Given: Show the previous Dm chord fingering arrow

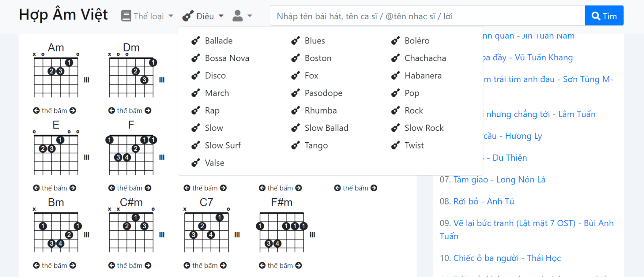Looking at the screenshot, I should [111, 111].
